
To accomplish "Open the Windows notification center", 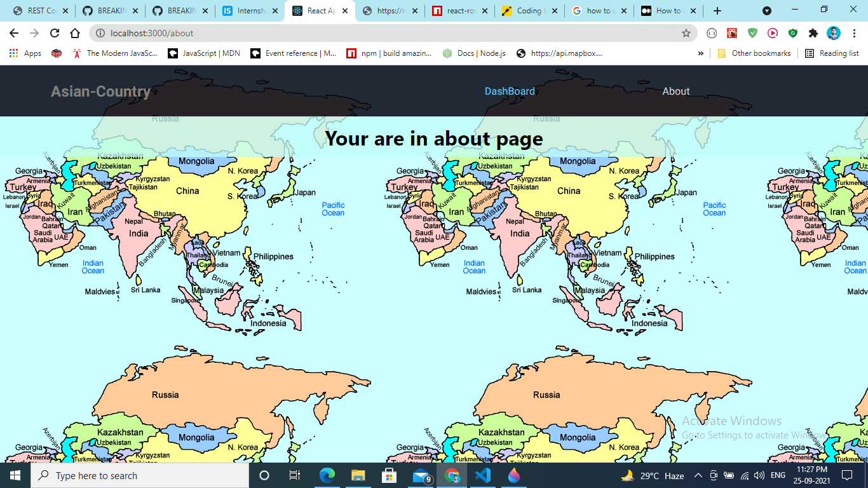I will pyautogui.click(x=846, y=475).
